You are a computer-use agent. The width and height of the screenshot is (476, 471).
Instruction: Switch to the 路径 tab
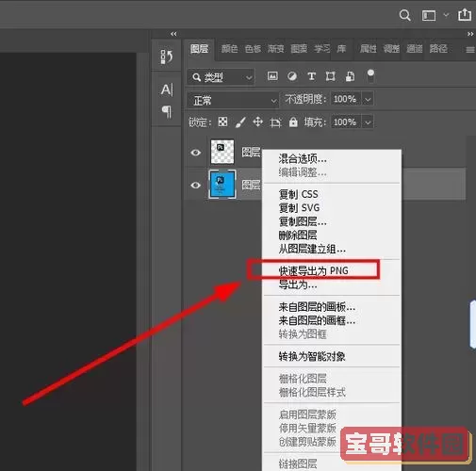click(x=438, y=49)
